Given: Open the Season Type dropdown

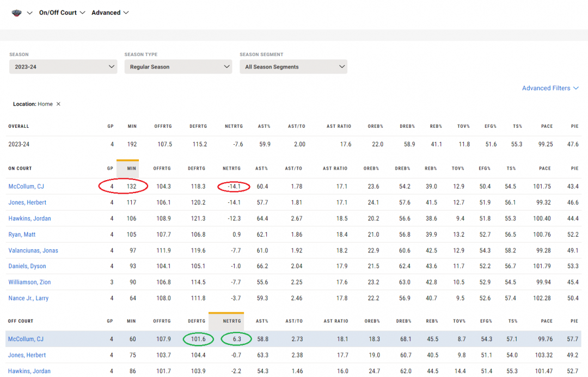Looking at the screenshot, I should [178, 67].
